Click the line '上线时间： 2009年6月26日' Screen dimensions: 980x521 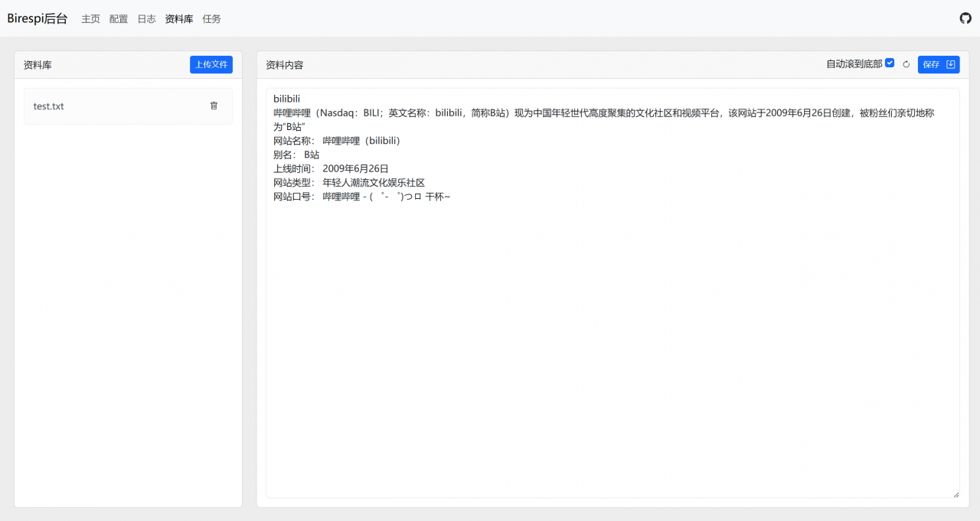(x=331, y=168)
